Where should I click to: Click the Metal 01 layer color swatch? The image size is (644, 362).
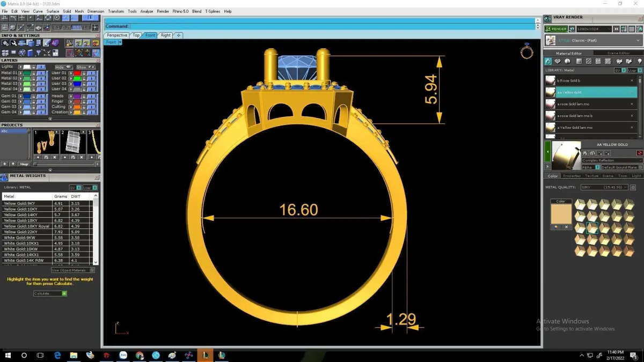27,73
